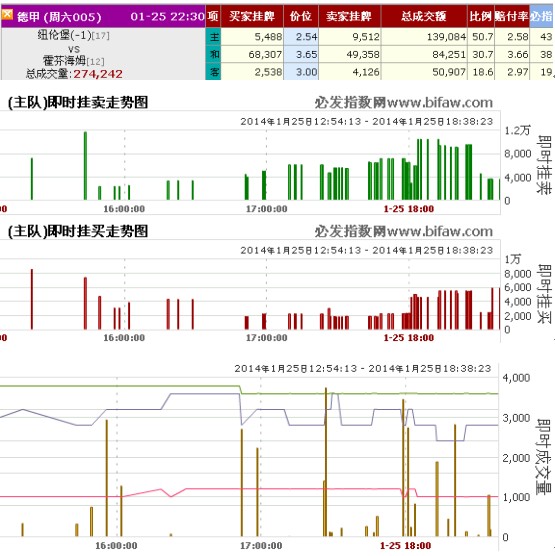Close the 德甲 match panel via orange X icon
The image size is (555, 556).
coord(7,15)
